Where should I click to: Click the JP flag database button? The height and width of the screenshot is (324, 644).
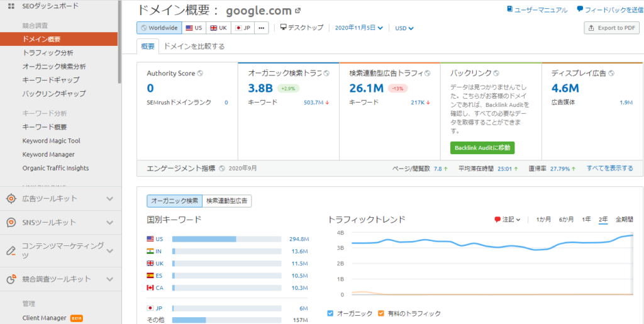(243, 28)
